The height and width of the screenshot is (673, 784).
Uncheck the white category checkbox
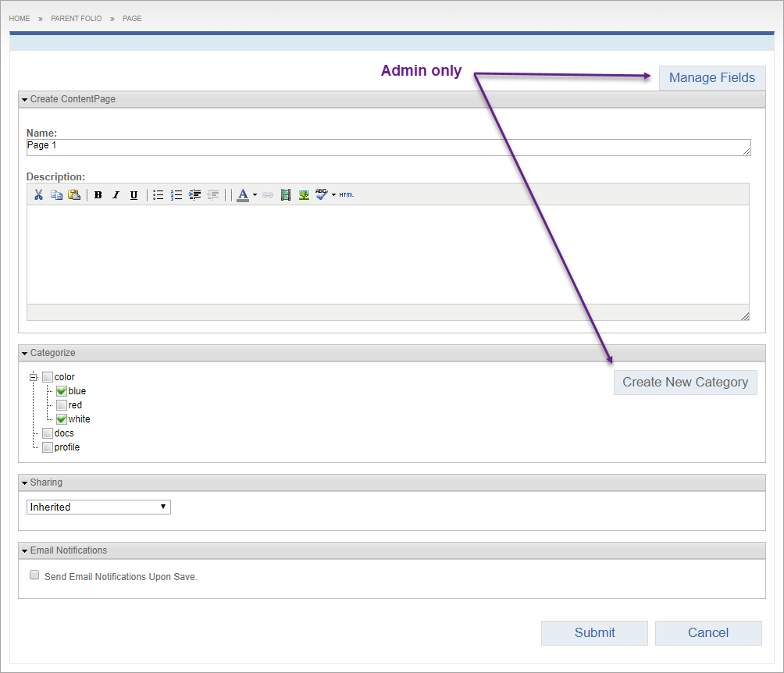point(62,419)
